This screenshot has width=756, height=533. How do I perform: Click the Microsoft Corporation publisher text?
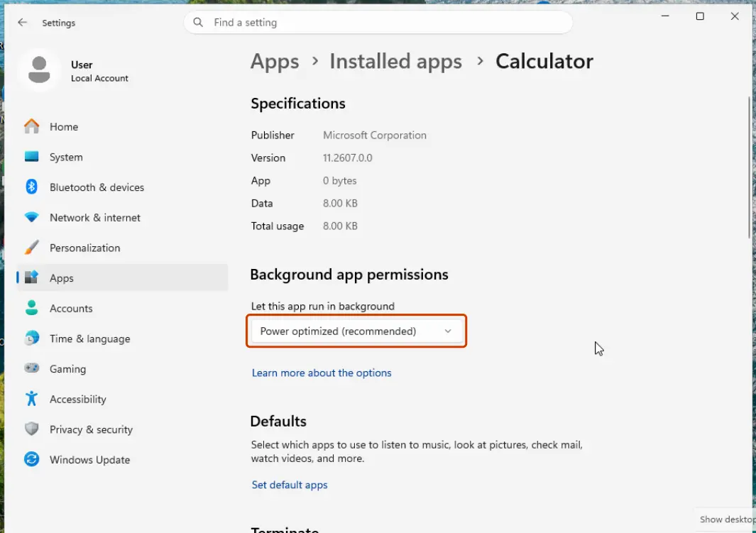pyautogui.click(x=375, y=136)
